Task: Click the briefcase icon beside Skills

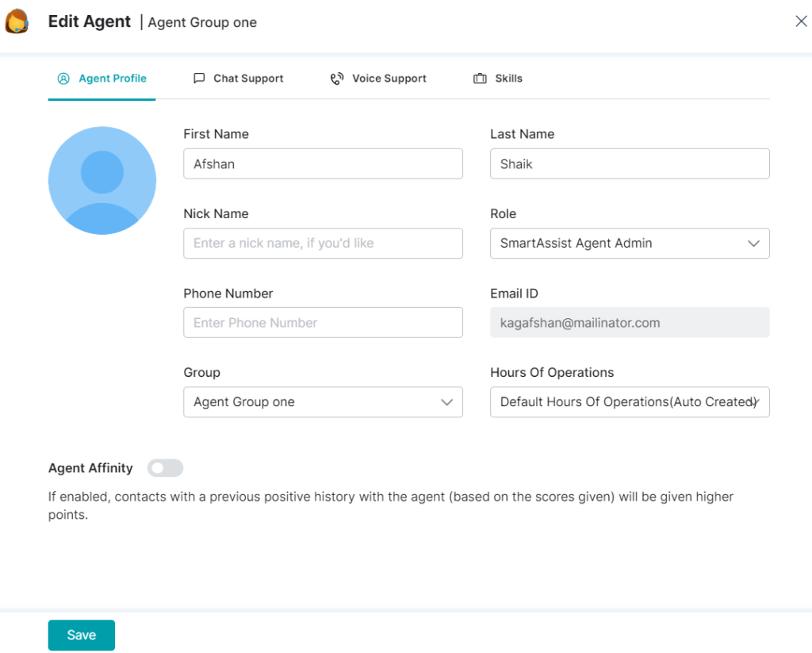Action: [479, 78]
